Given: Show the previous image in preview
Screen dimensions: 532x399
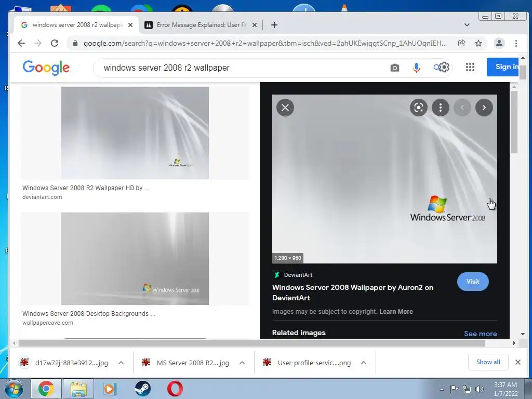Looking at the screenshot, I should click(462, 108).
